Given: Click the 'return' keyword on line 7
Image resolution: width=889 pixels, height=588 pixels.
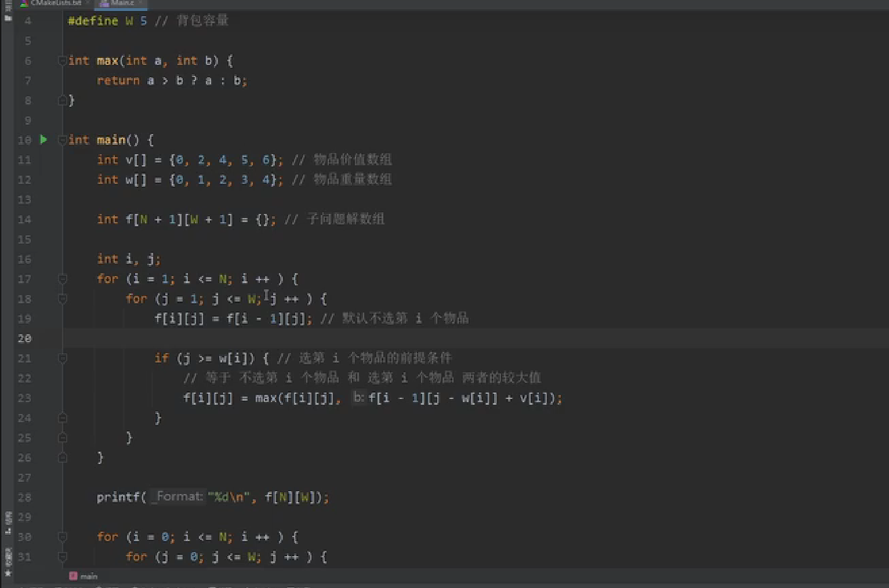Looking at the screenshot, I should (118, 81).
